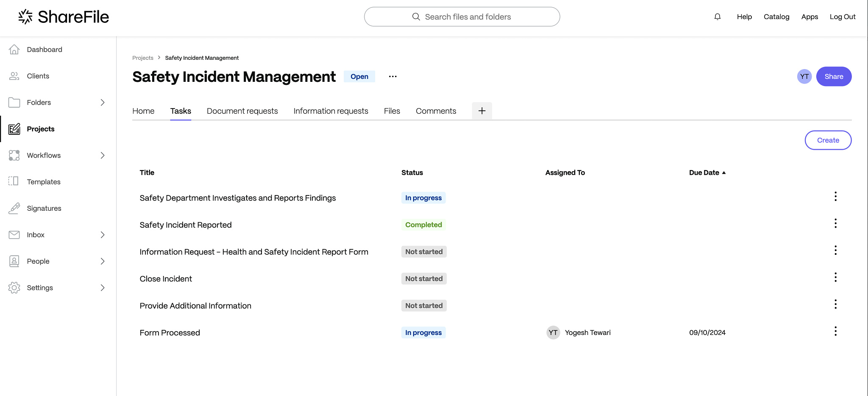Click the plus icon to add tab
Image resolution: width=868 pixels, height=396 pixels.
point(481,111)
